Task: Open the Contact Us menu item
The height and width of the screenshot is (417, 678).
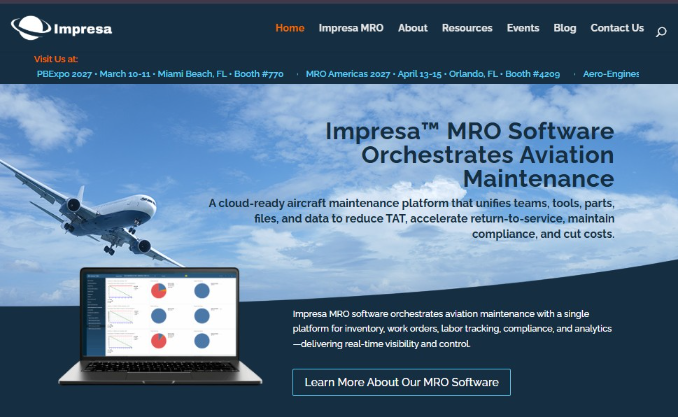Action: coord(617,28)
